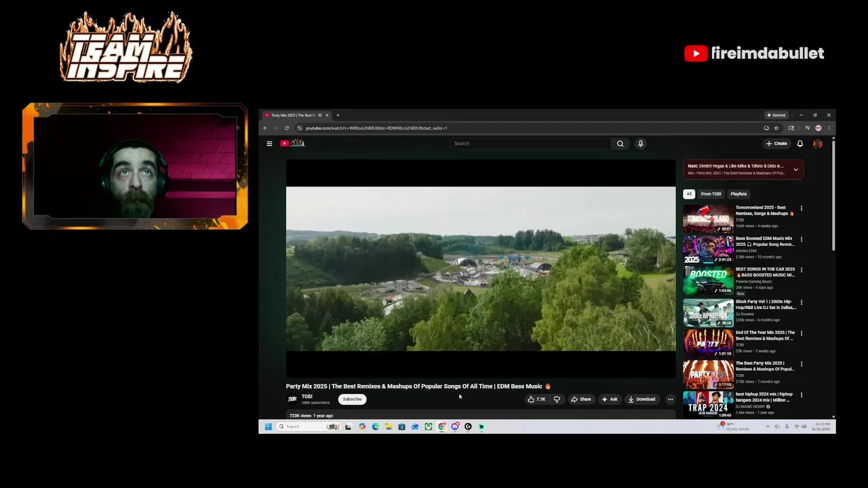Open Tomorrowland 2025 video thumbnail
The width and height of the screenshot is (868, 488).
[x=708, y=219]
